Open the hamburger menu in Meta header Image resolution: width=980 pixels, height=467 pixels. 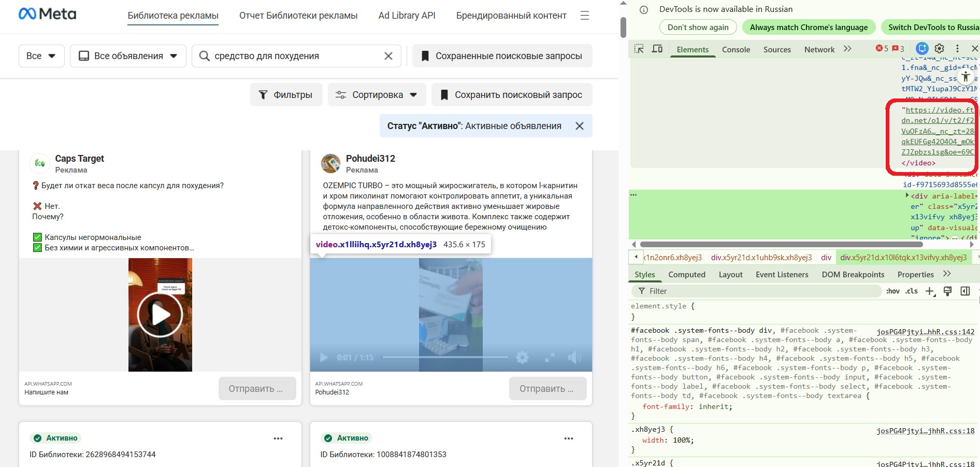(x=585, y=16)
